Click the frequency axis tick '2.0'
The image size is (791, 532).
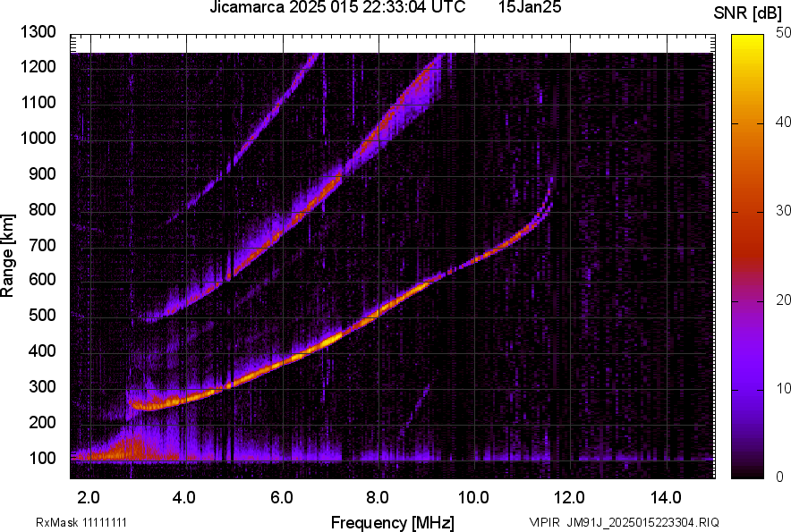pos(89,498)
